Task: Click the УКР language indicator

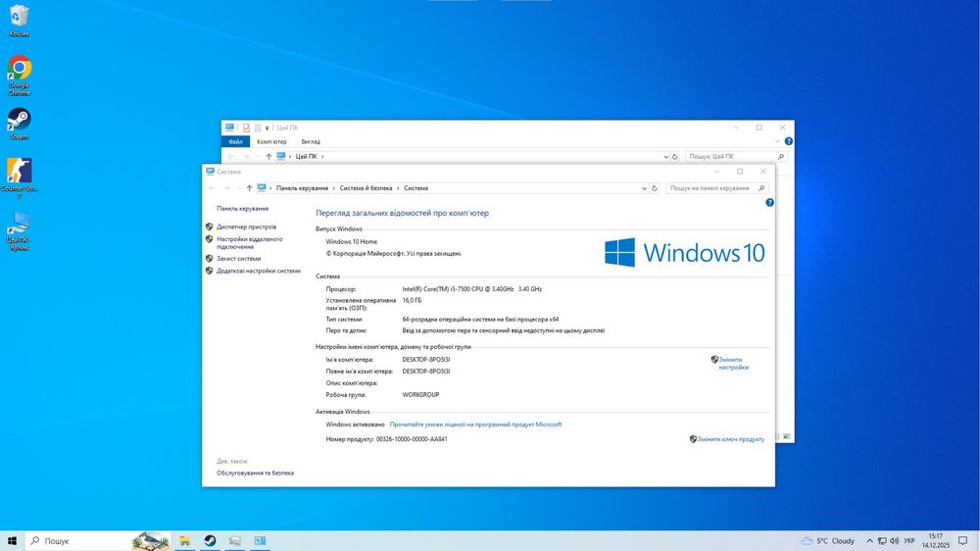Action: [909, 541]
